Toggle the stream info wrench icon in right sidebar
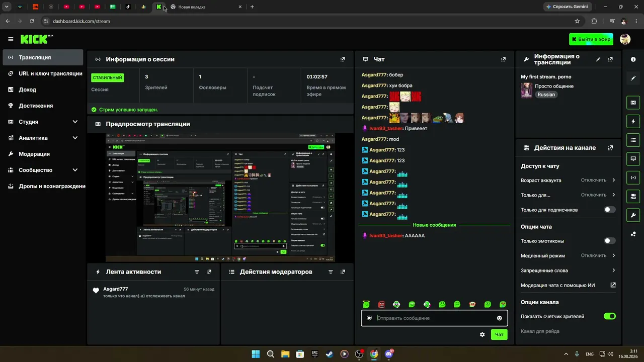The height and width of the screenshot is (362, 644). pos(633,215)
